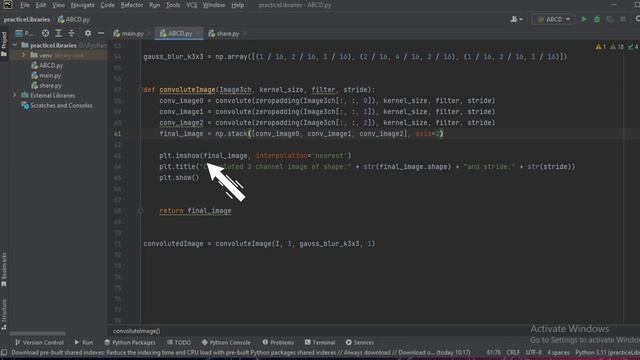Open the Help menu

pos(237,5)
